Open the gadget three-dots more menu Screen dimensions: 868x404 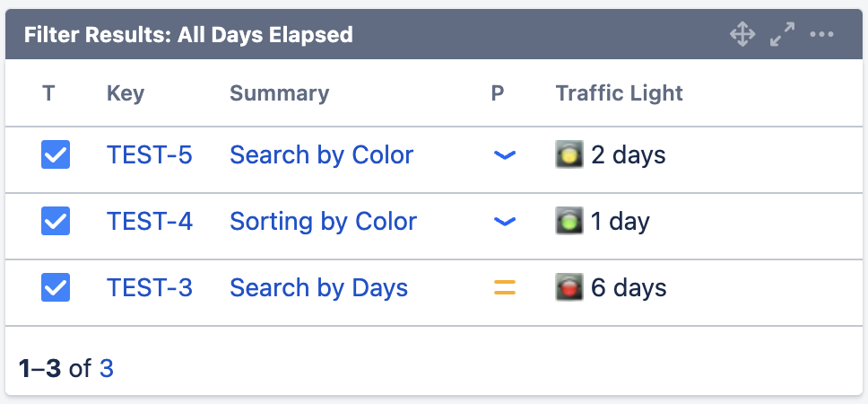pyautogui.click(x=821, y=35)
